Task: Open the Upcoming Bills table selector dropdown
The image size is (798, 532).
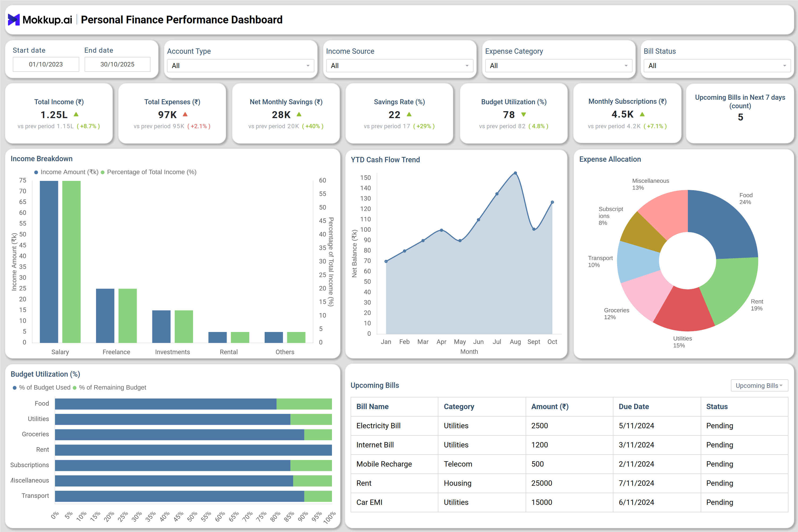Action: 759,385
